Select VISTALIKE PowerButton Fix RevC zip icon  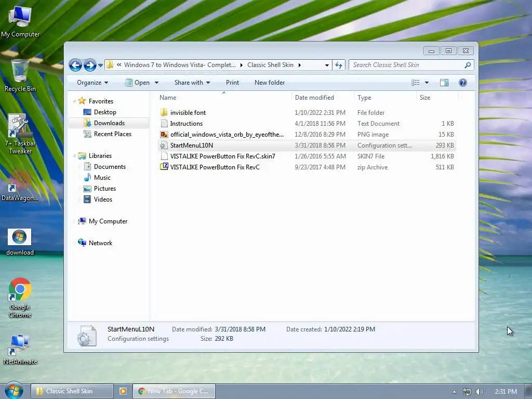(164, 167)
